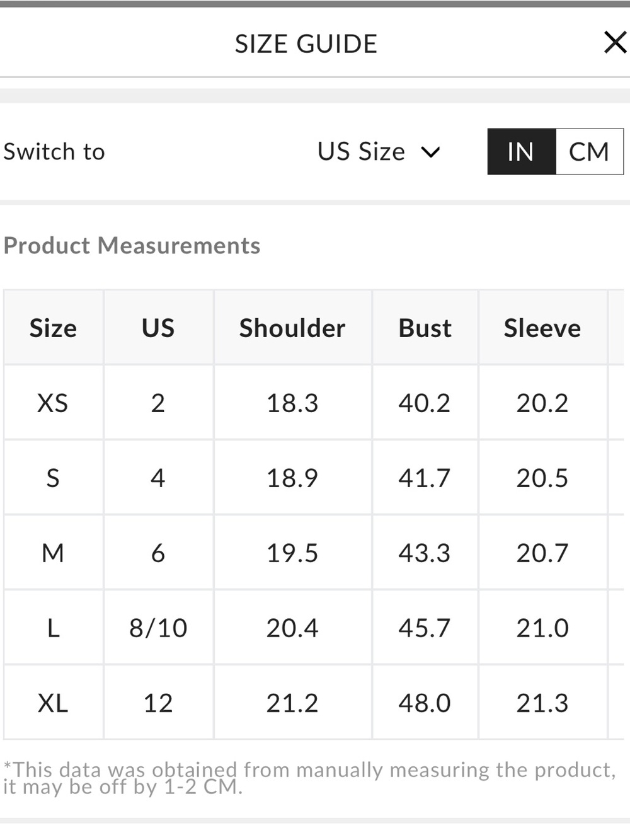Select the L size row label
Image resolution: width=630 pixels, height=840 pixels.
click(x=53, y=628)
